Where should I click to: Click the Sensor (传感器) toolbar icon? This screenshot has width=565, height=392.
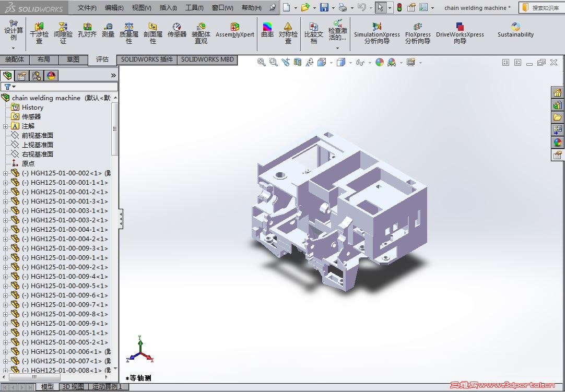click(x=177, y=30)
